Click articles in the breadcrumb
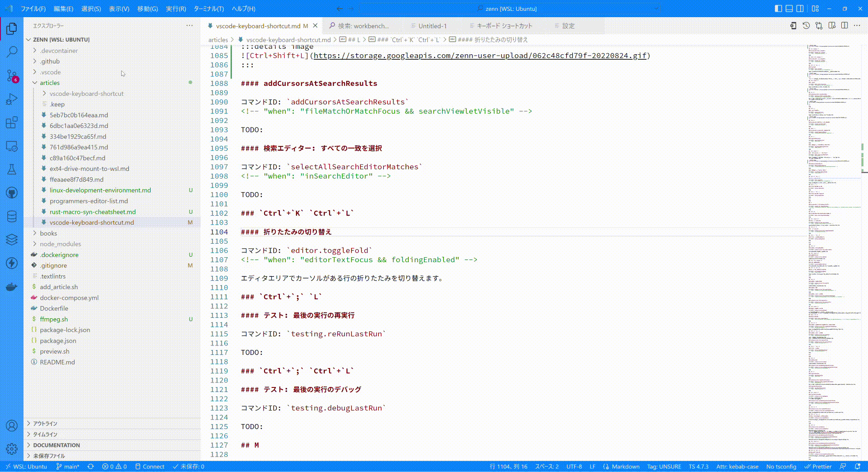The width and height of the screenshot is (868, 472). (218, 40)
